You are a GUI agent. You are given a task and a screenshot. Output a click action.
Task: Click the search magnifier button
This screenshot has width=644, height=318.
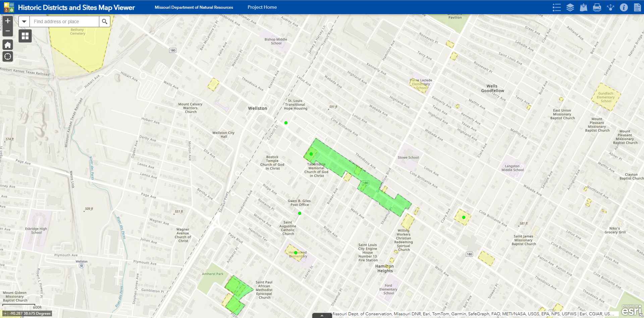[105, 21]
